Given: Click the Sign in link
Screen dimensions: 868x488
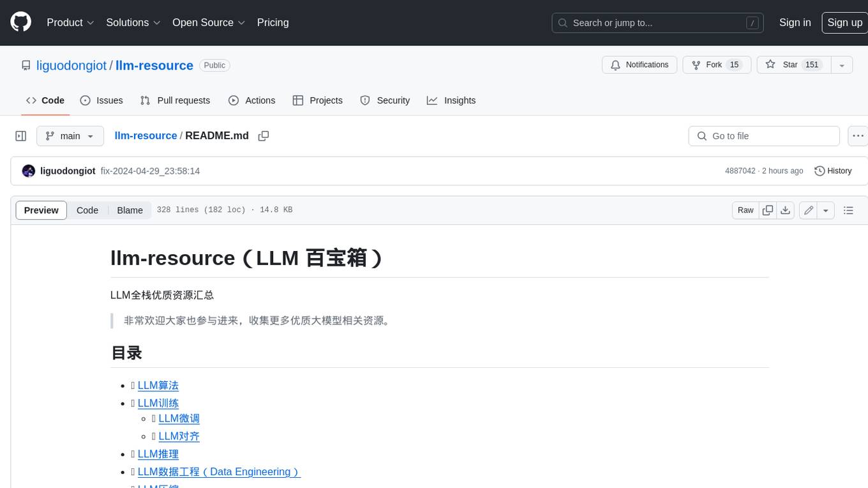Looking at the screenshot, I should [x=795, y=22].
